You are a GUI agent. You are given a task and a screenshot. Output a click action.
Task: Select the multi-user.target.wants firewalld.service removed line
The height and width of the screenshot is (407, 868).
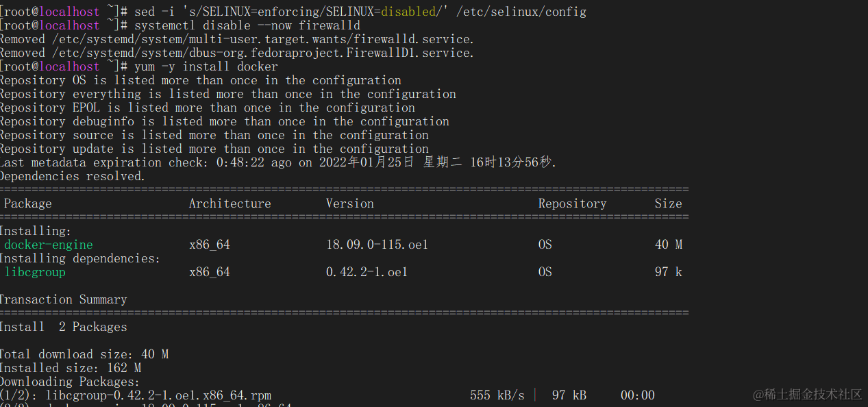point(237,39)
